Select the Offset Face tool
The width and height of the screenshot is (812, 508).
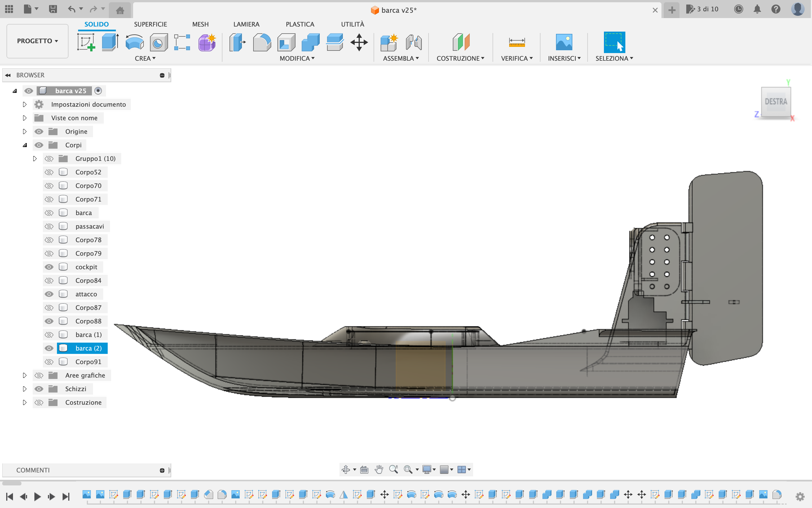click(x=335, y=42)
